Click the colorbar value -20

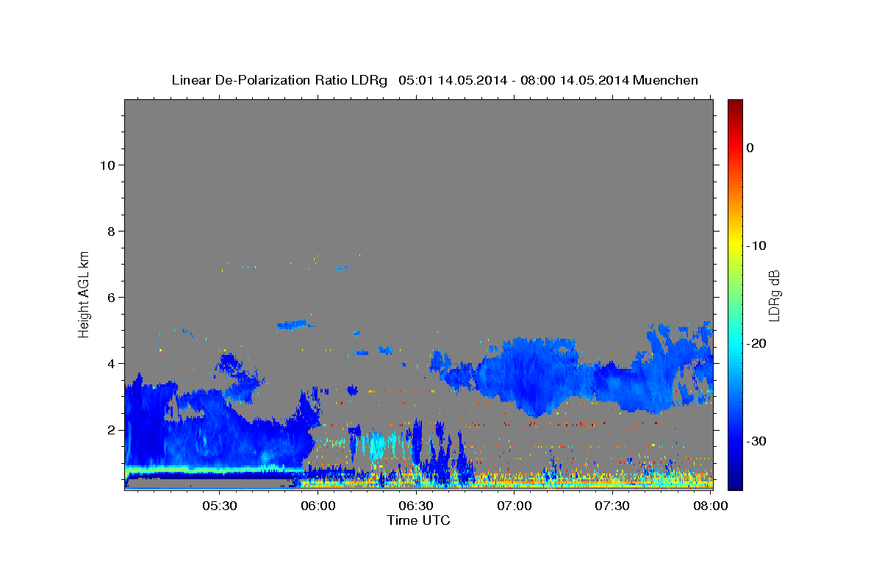coord(757,343)
